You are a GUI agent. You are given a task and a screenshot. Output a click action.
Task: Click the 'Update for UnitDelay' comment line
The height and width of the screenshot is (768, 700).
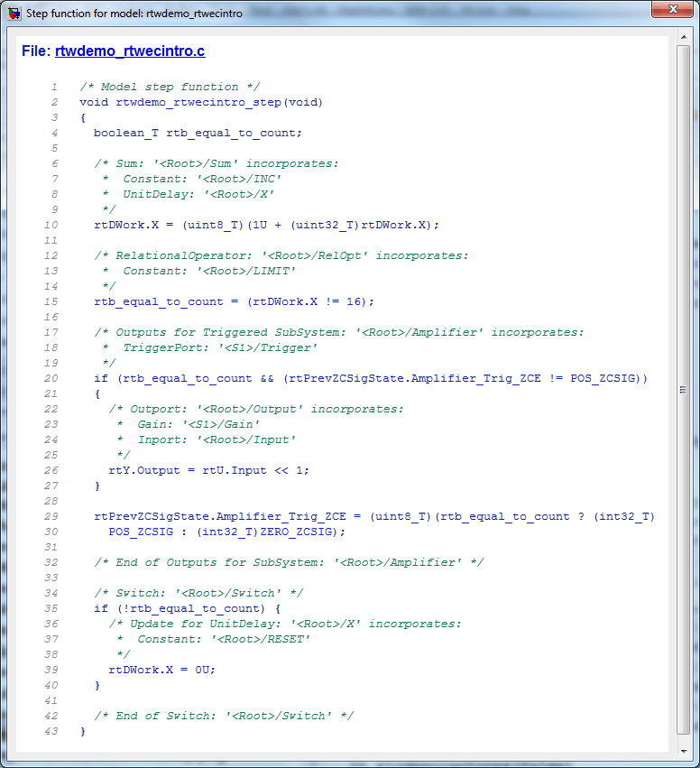[285, 624]
